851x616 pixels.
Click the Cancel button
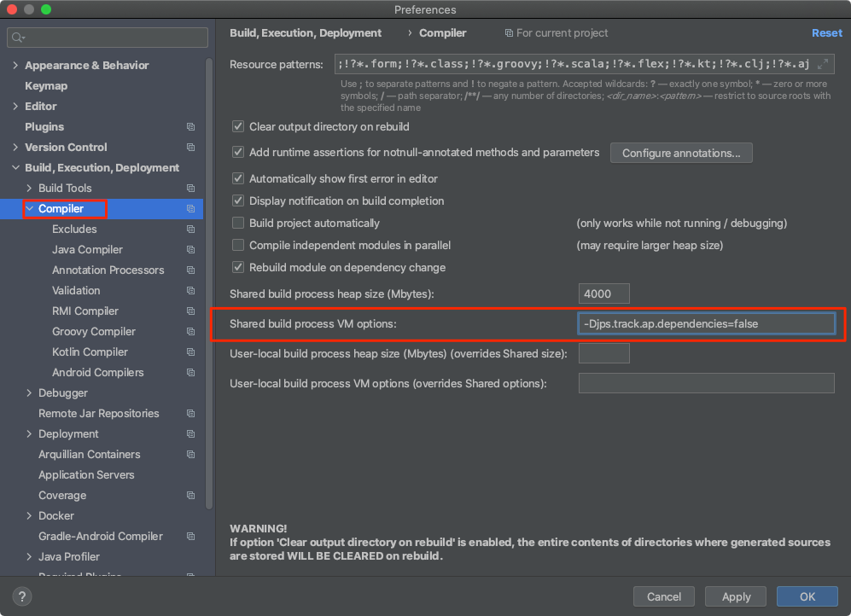pos(664,597)
